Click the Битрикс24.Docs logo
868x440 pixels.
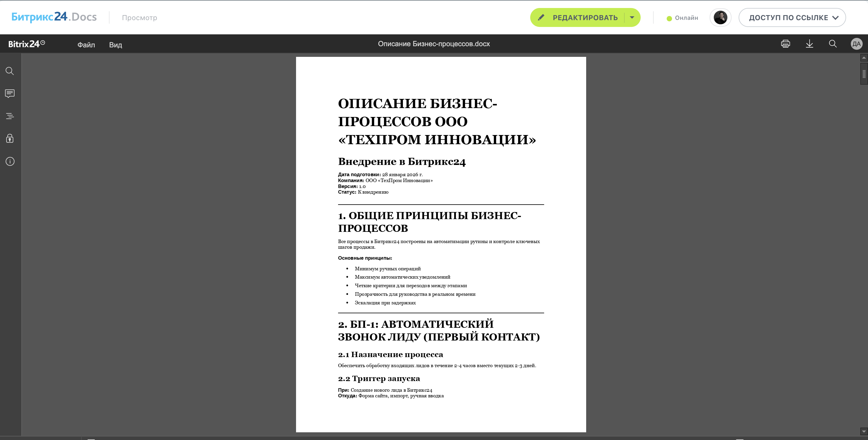point(54,17)
